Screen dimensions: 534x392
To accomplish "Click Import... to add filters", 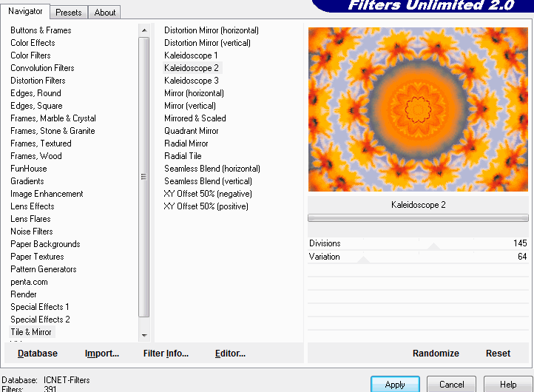I will click(x=102, y=354).
